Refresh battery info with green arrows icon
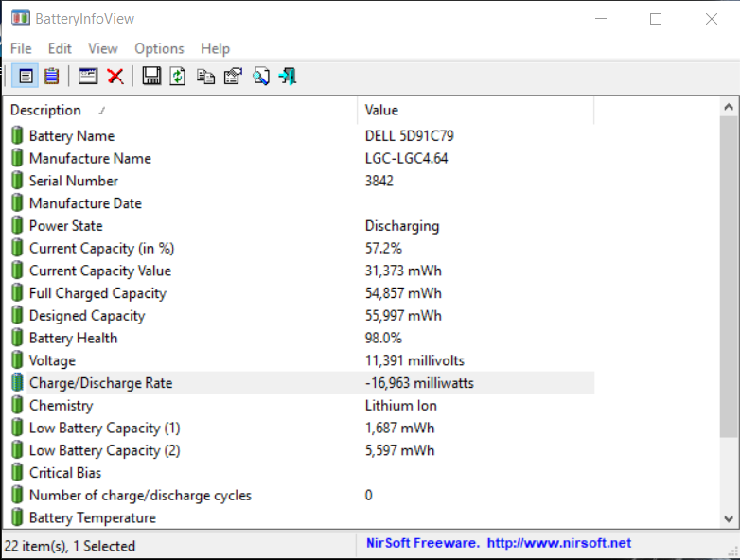 click(178, 76)
